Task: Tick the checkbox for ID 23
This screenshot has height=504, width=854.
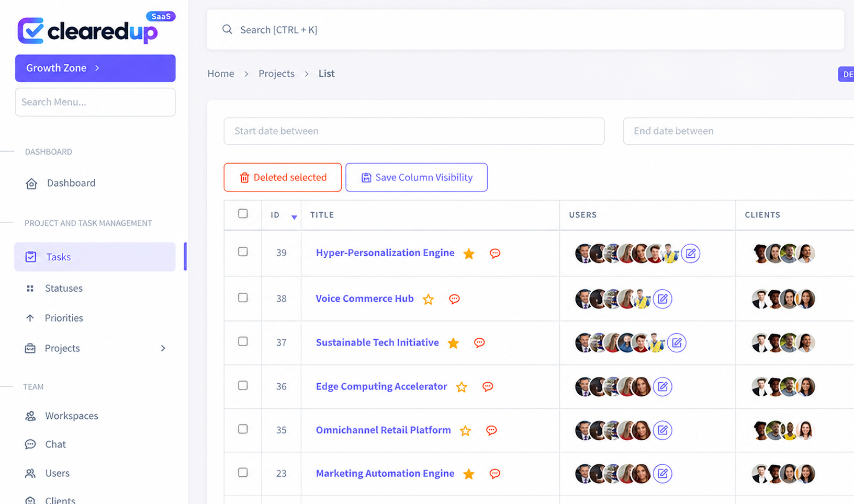Action: [243, 472]
